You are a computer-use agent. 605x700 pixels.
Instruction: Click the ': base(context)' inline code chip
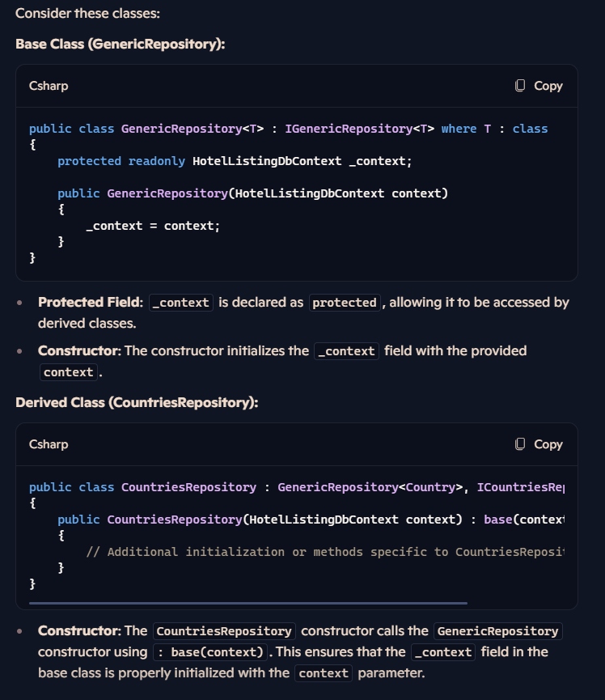pos(210,652)
